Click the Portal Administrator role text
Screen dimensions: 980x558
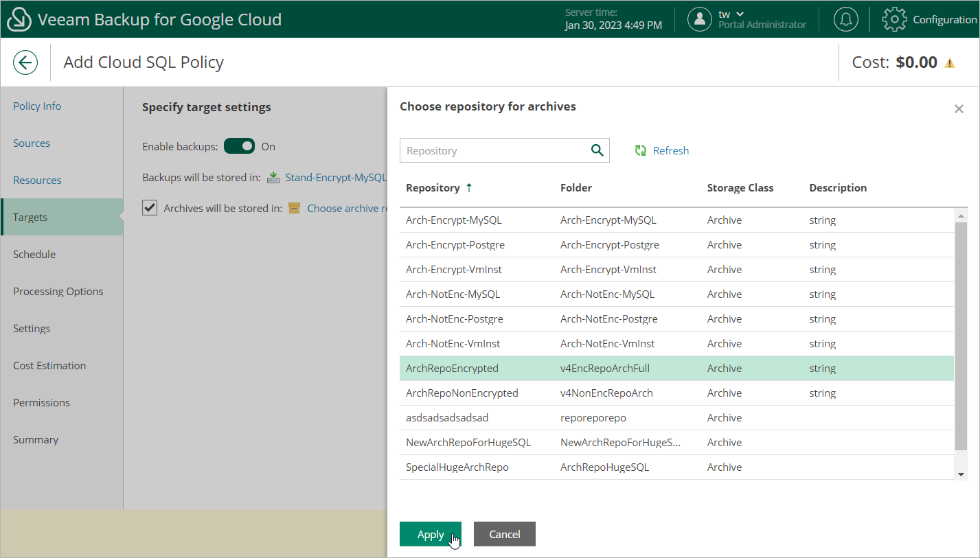click(x=762, y=25)
